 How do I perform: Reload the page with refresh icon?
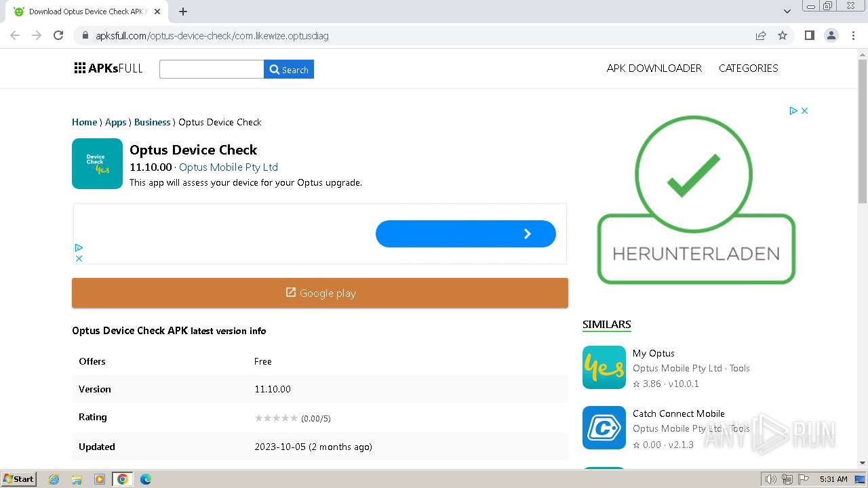tap(58, 35)
